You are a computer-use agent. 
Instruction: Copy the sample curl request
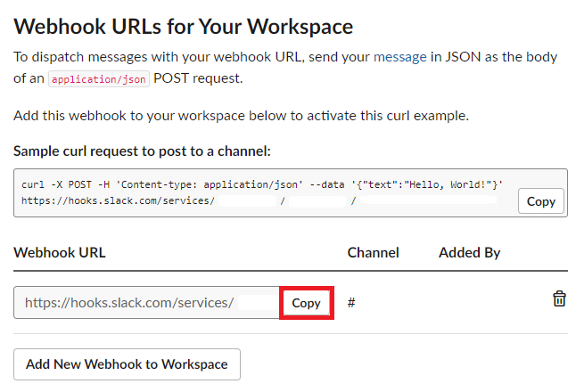coord(541,201)
